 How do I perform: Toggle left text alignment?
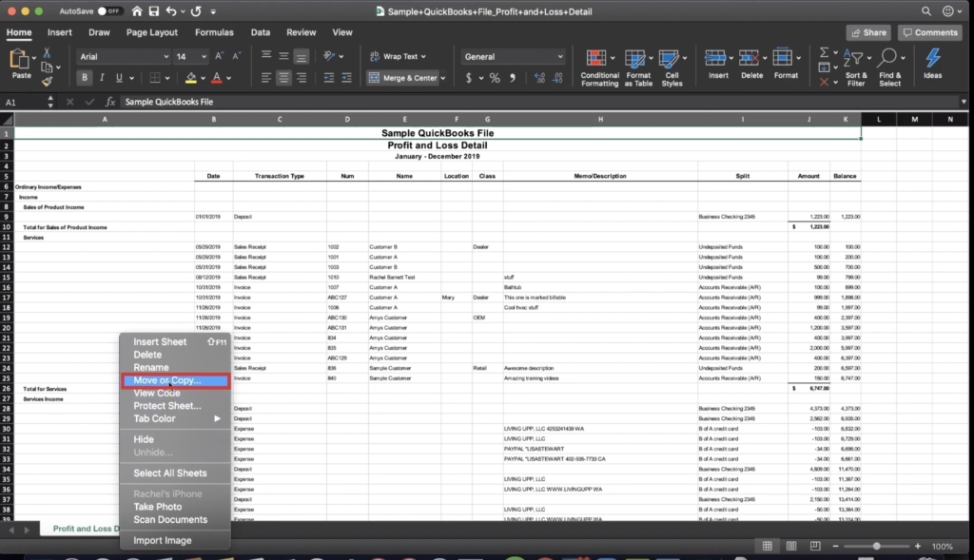[x=266, y=78]
